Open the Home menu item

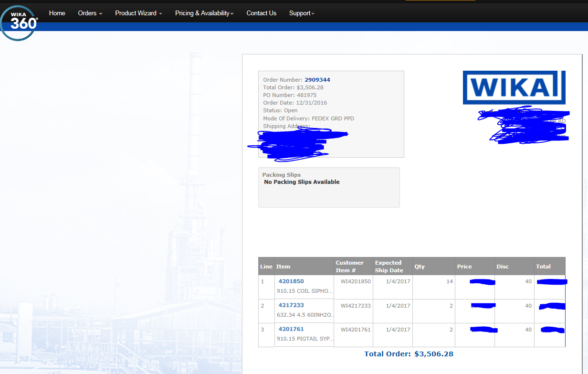click(x=57, y=13)
